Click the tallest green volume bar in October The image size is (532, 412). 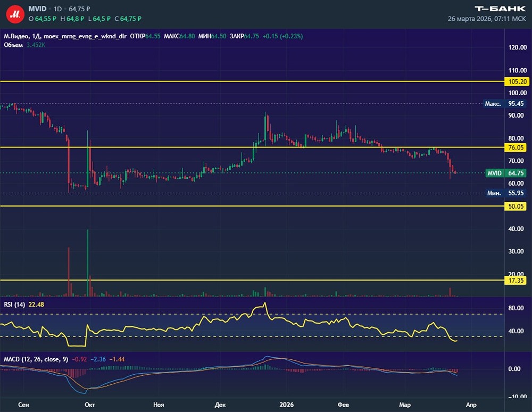coord(88,263)
